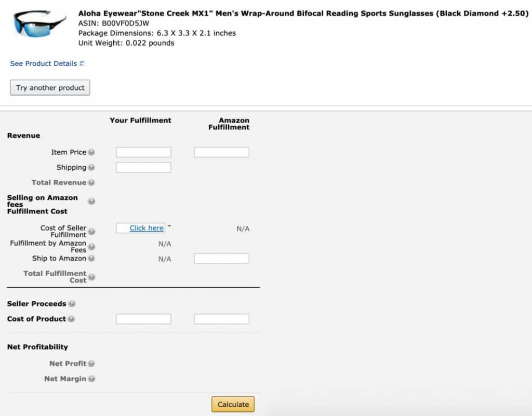Click the Seller Proceeds help icon
Image resolution: width=532 pixels, height=416 pixels.
(72, 304)
